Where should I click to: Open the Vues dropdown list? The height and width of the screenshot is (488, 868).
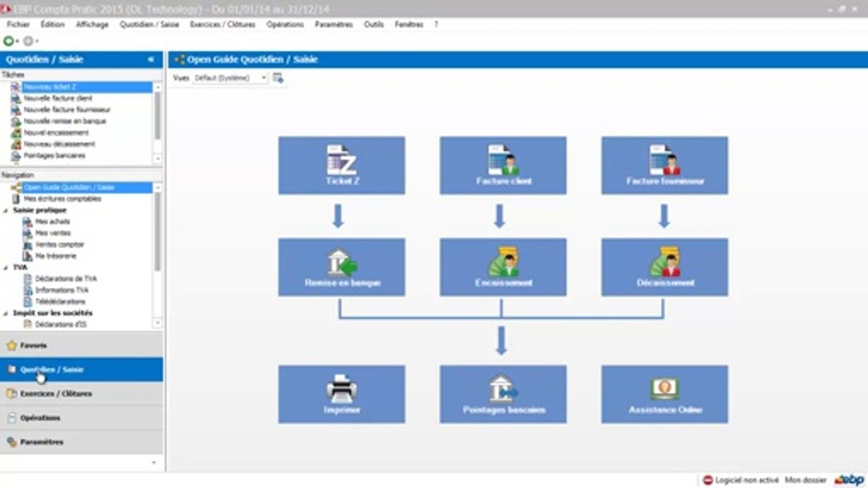[x=230, y=78]
